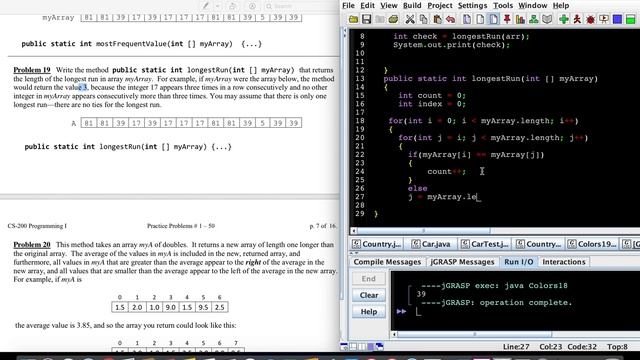Click the red pushpin icon

(x=507, y=19)
